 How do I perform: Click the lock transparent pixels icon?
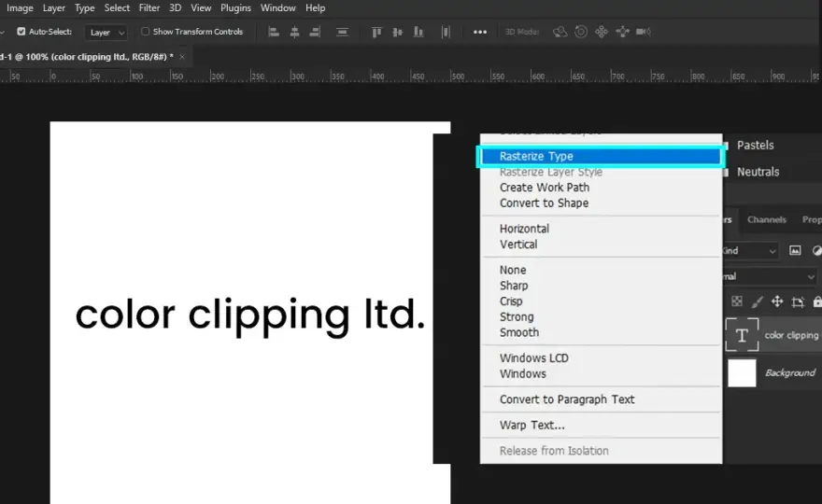[x=737, y=301]
